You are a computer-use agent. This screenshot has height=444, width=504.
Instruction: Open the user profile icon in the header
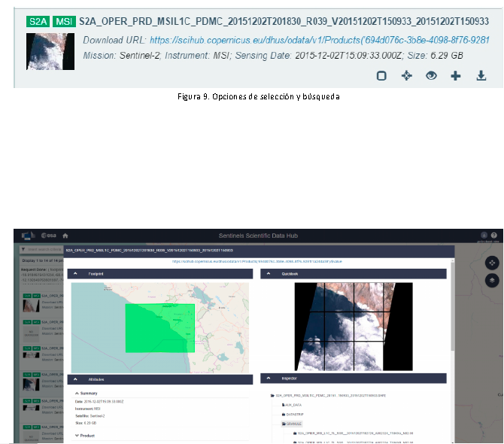(x=484, y=235)
